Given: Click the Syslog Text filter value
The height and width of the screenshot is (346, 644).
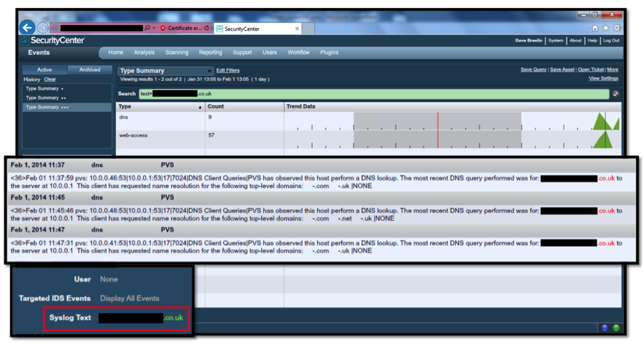Looking at the screenshot, I should point(141,318).
